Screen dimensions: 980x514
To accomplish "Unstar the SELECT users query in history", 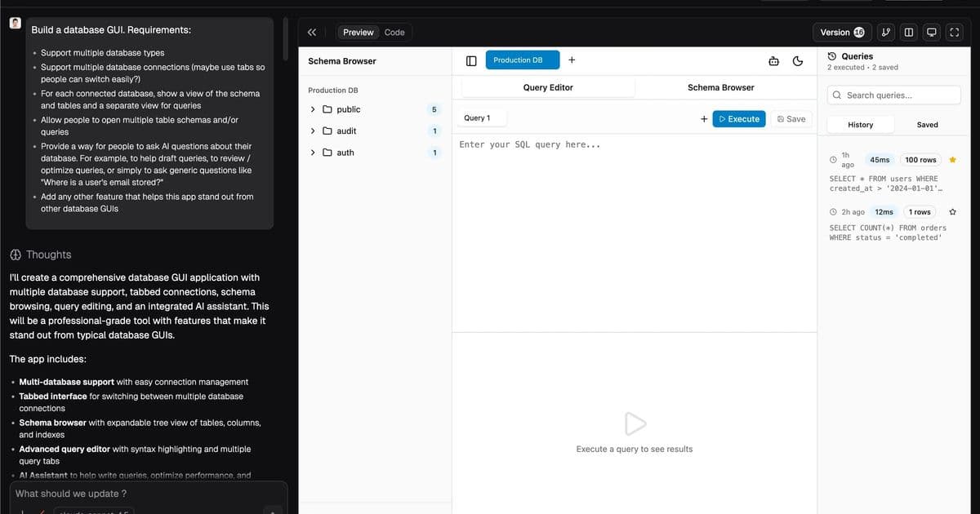I will tap(952, 159).
